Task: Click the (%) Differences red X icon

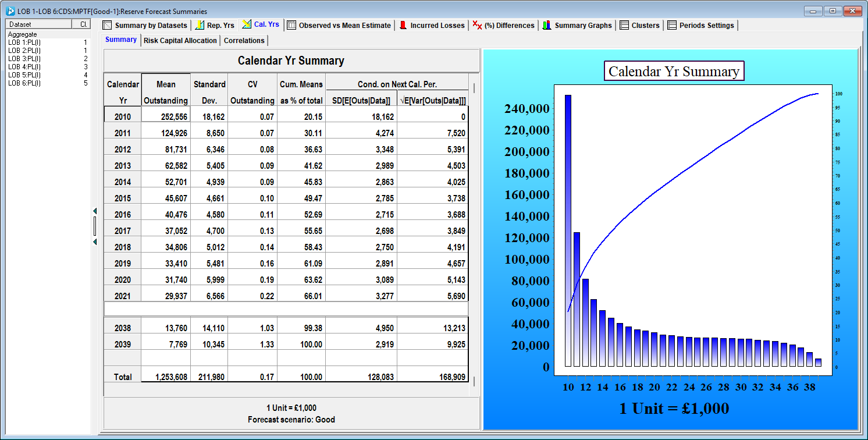Action: tap(477, 25)
